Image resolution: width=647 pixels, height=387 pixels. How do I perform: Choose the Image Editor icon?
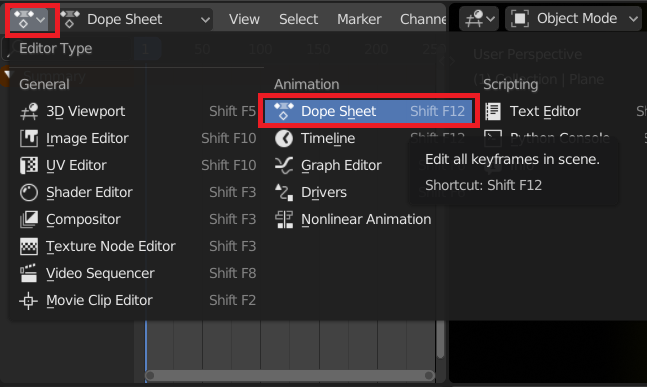click(29, 138)
